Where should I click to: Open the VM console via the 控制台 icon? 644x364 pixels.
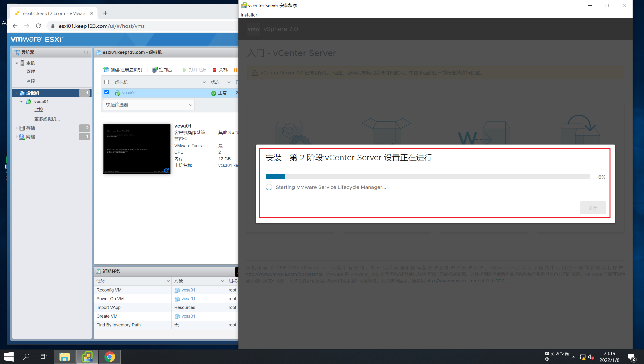click(x=154, y=70)
